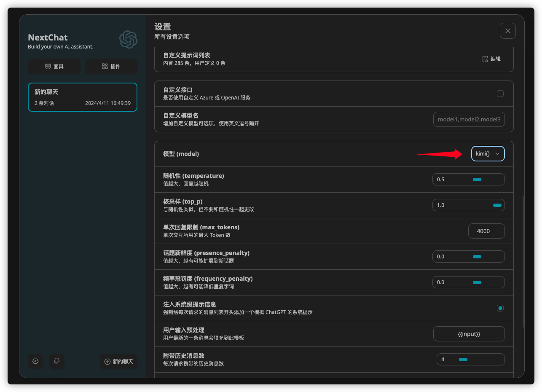542x392 pixels.
Task: Enable the 自定义接口 checkbox
Action: pos(500,94)
